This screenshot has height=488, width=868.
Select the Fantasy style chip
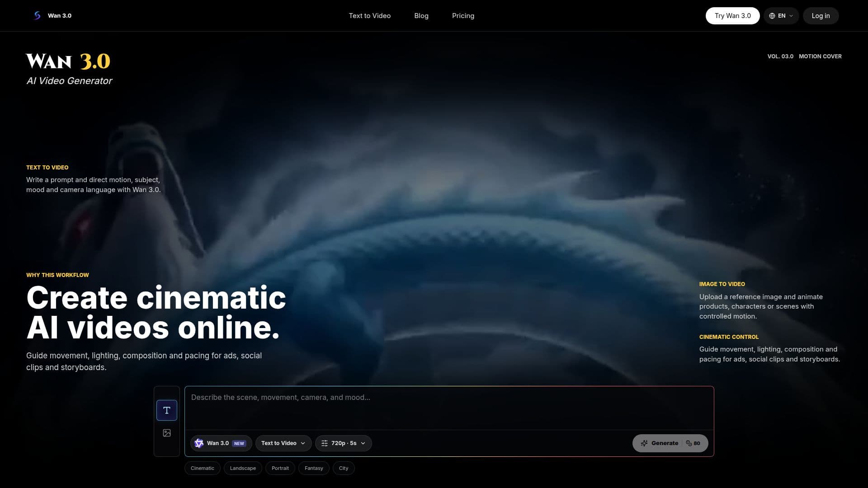point(314,468)
